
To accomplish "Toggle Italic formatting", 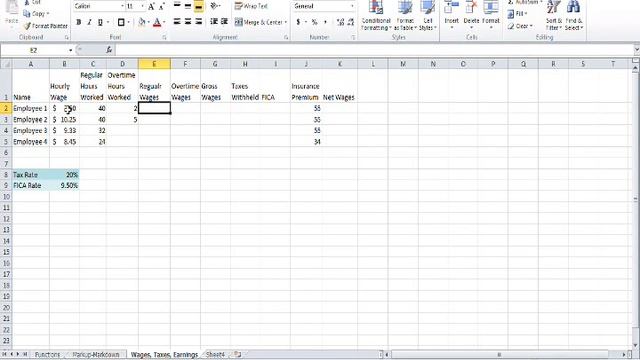I will (89, 22).
